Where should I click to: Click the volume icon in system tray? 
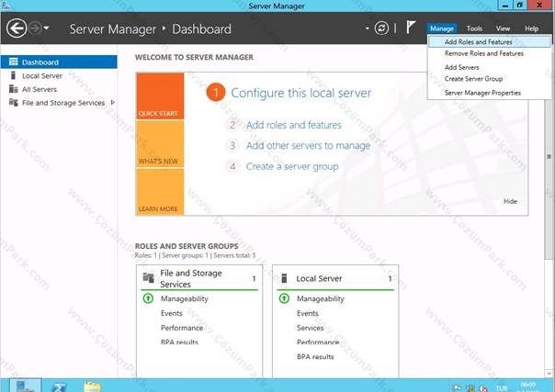point(482,388)
